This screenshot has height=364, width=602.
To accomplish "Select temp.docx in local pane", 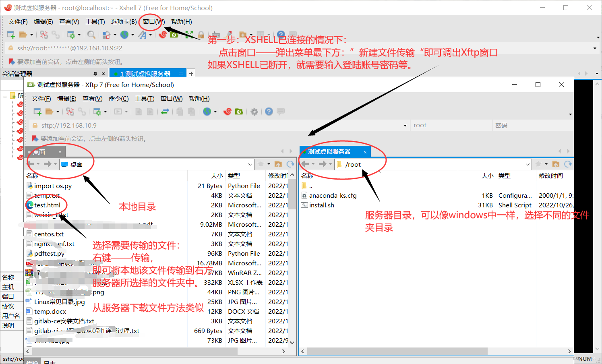I will click(50, 312).
